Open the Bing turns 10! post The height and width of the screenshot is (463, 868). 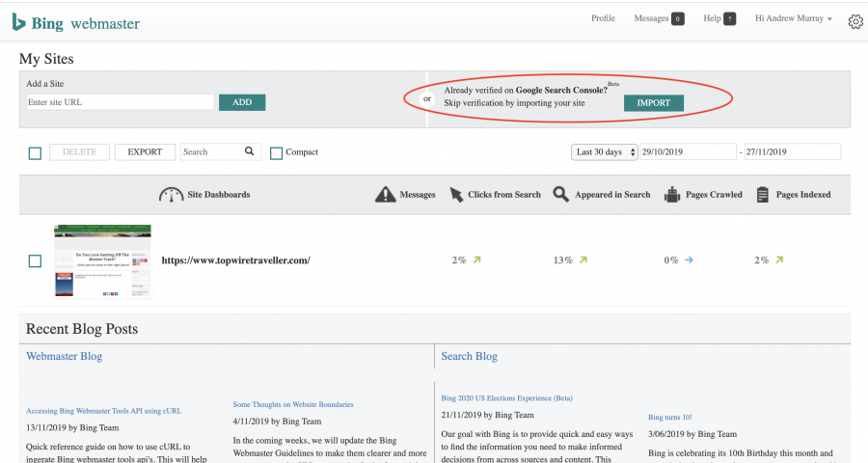coord(670,417)
